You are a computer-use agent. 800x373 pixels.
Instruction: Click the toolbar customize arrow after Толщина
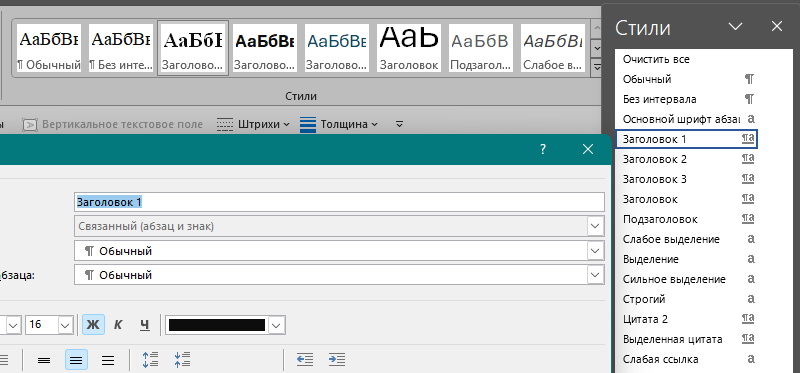coord(399,124)
